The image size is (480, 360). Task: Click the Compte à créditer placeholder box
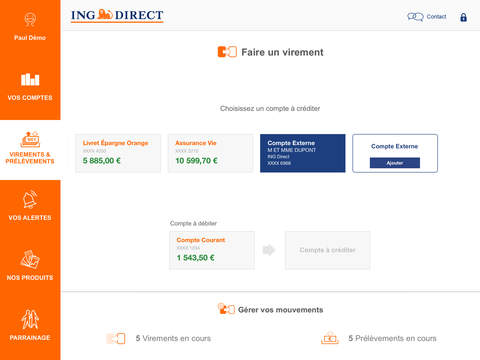tap(328, 250)
